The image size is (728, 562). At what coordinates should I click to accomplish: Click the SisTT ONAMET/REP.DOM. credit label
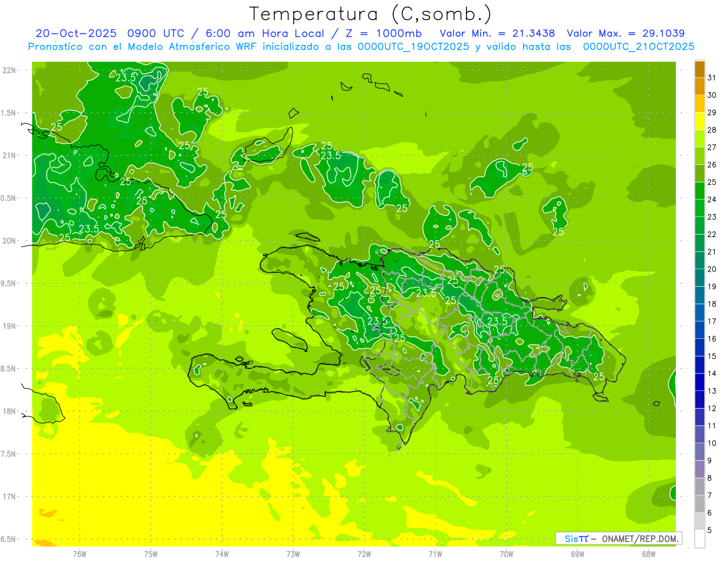click(x=618, y=538)
